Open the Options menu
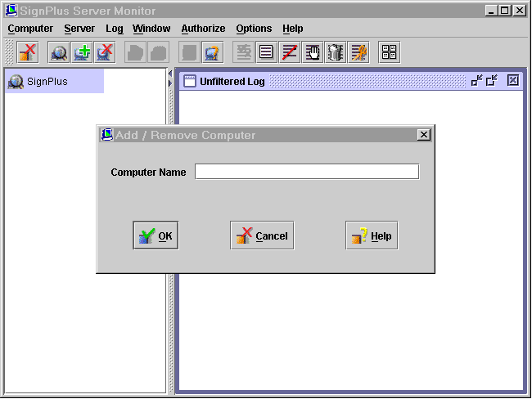 pos(254,29)
